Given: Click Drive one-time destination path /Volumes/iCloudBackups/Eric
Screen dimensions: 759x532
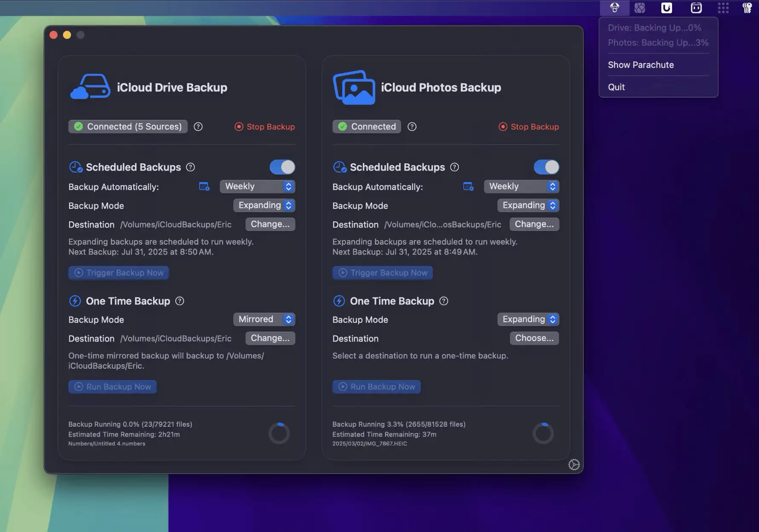Looking at the screenshot, I should point(176,338).
